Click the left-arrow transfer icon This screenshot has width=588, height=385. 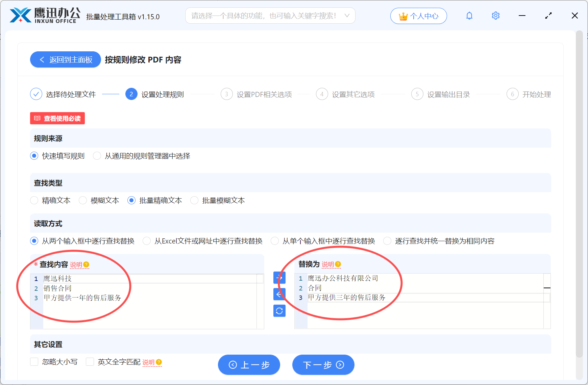pos(279,294)
